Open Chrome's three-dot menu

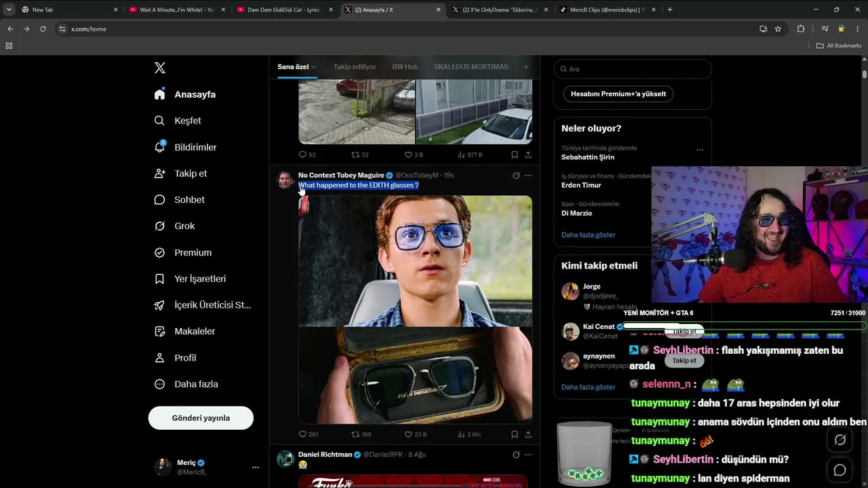[x=858, y=29]
